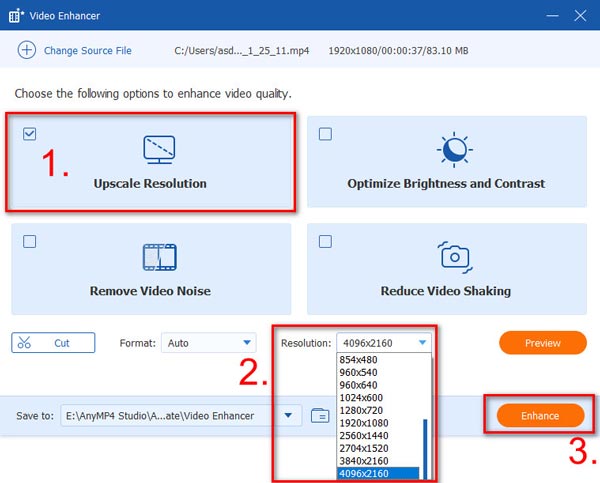600x483 pixels.
Task: Select 960x640 from resolution list
Action: pyautogui.click(x=378, y=385)
